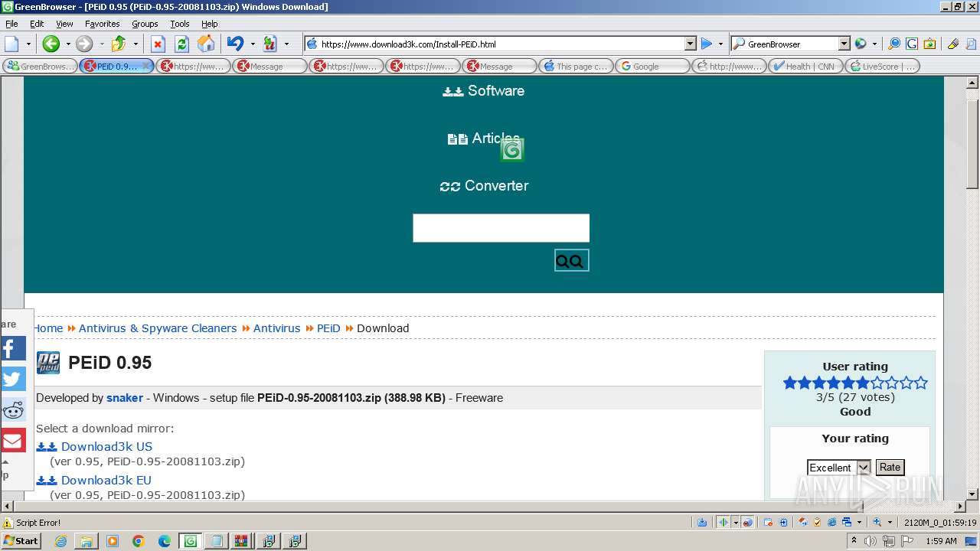Click the search engine globe icon
The width and height of the screenshot is (980, 551).
(861, 44)
